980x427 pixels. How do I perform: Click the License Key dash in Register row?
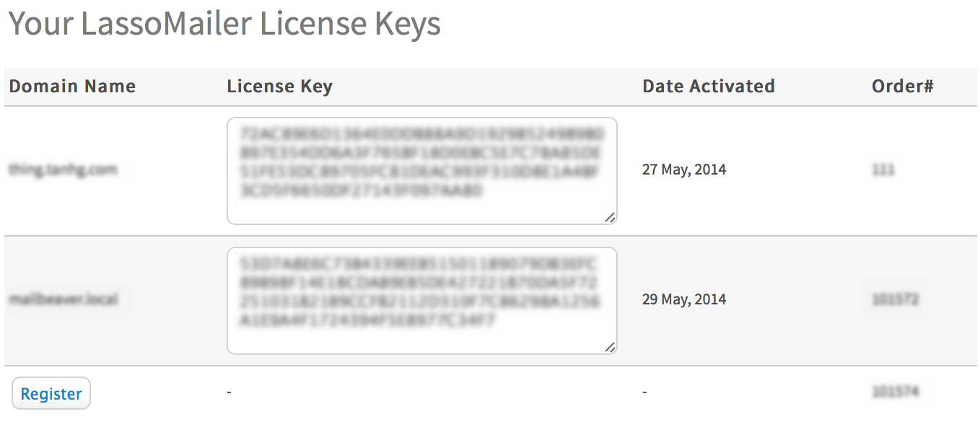229,392
